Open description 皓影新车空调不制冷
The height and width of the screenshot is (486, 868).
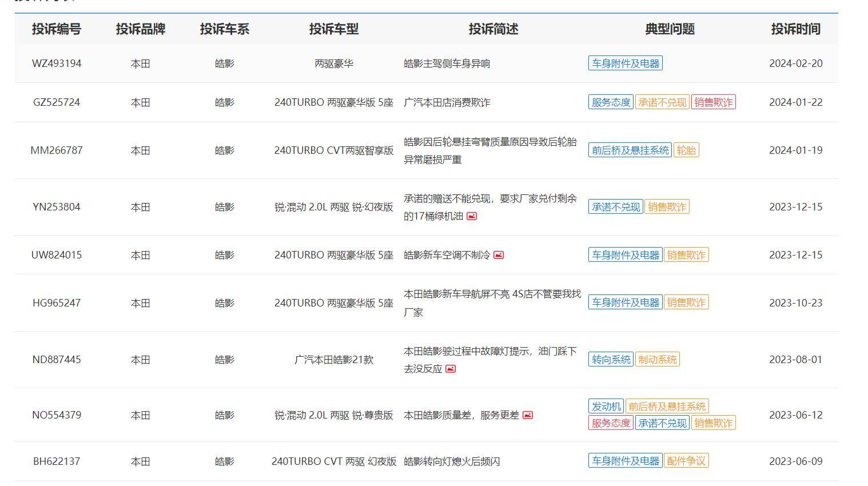click(447, 255)
